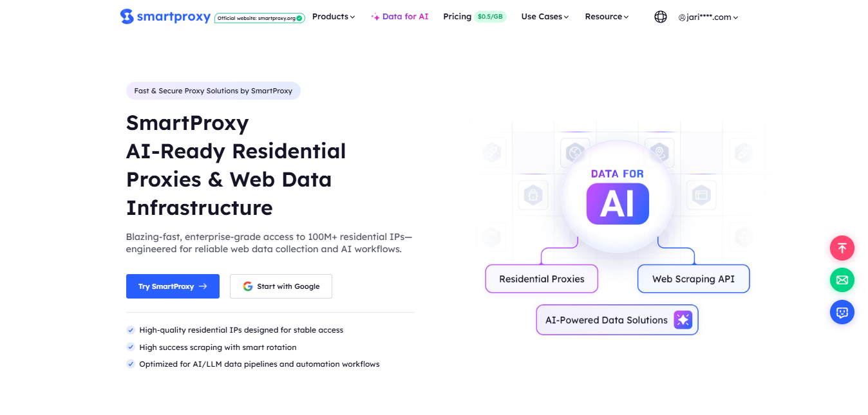
Task: Open the Resource dropdown menu
Action: tap(607, 17)
